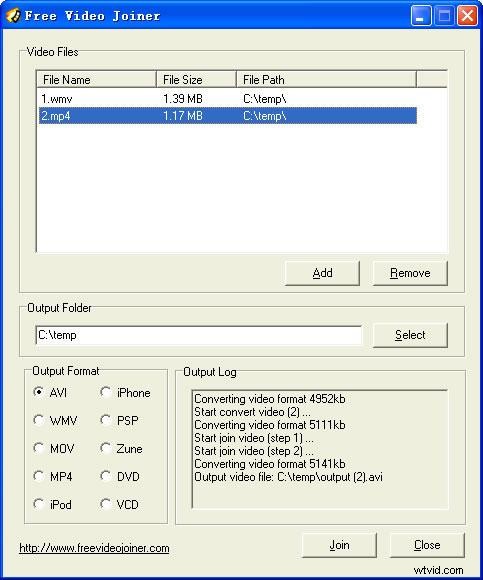Open the output folder Select dialog

click(410, 335)
